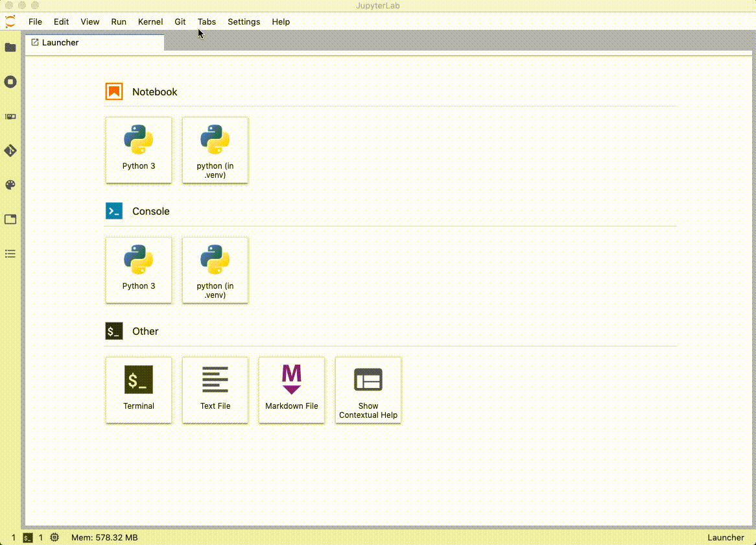Open the third left-sidebar icon, under Running Kernels
The height and width of the screenshot is (545, 756).
pos(10,117)
